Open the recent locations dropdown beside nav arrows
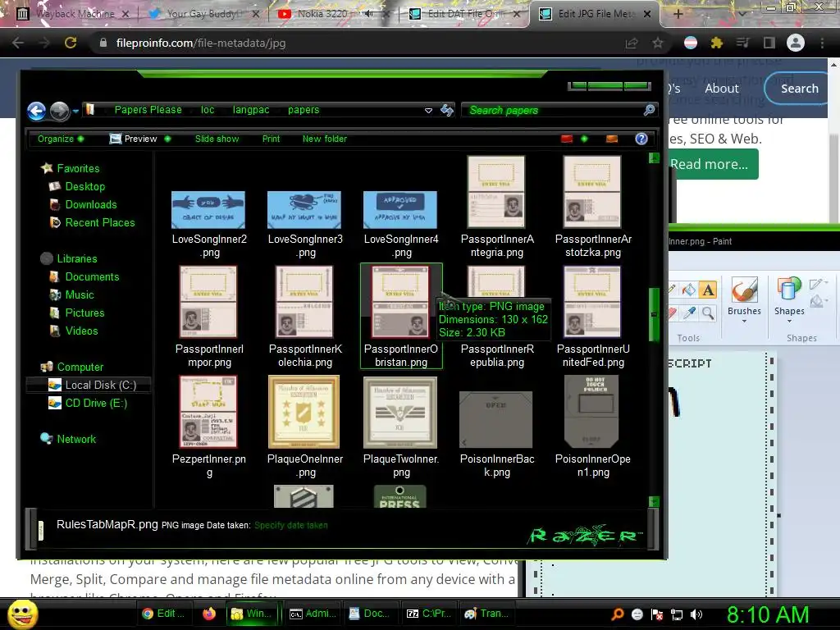 tap(75, 111)
